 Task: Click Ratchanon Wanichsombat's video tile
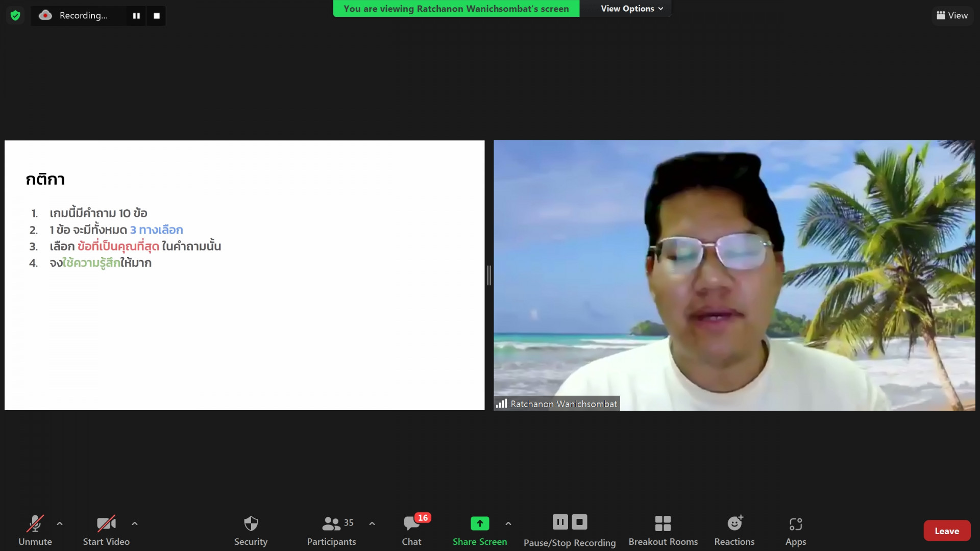[x=734, y=275]
